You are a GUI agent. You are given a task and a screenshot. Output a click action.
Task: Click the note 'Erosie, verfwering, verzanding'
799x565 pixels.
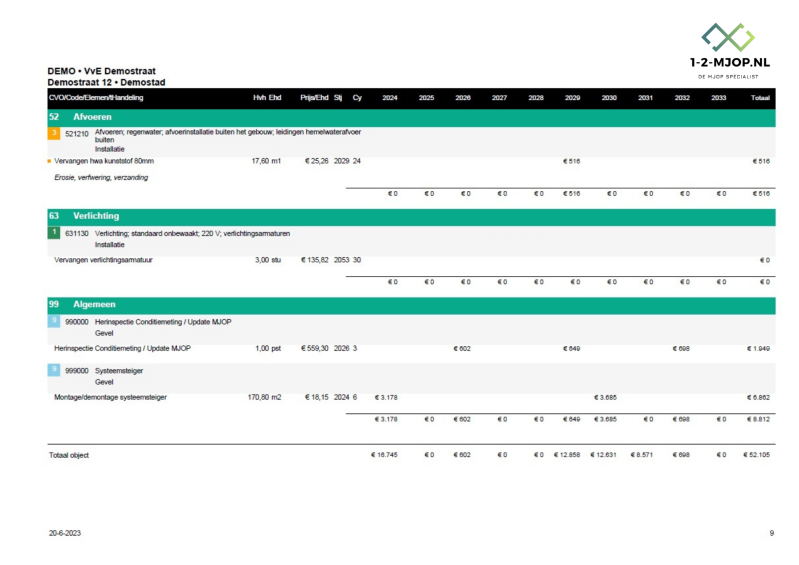pyautogui.click(x=101, y=177)
